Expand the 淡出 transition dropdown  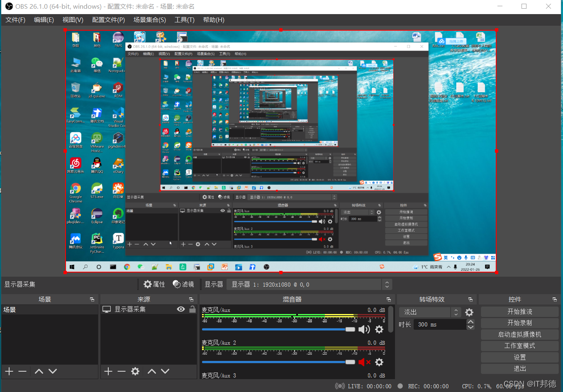tap(430, 312)
